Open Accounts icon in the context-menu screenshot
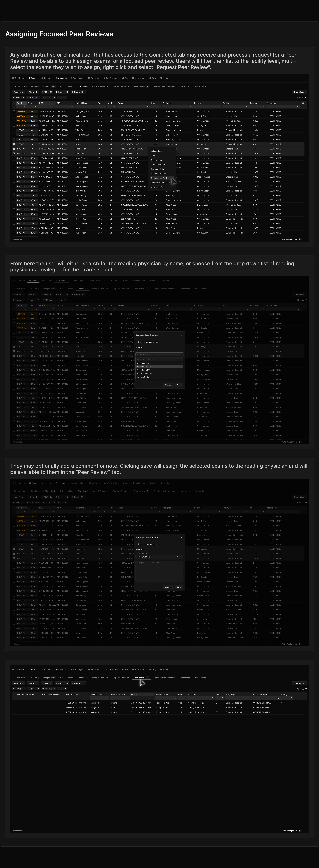This screenshot has height=868, width=319. [x=57, y=78]
